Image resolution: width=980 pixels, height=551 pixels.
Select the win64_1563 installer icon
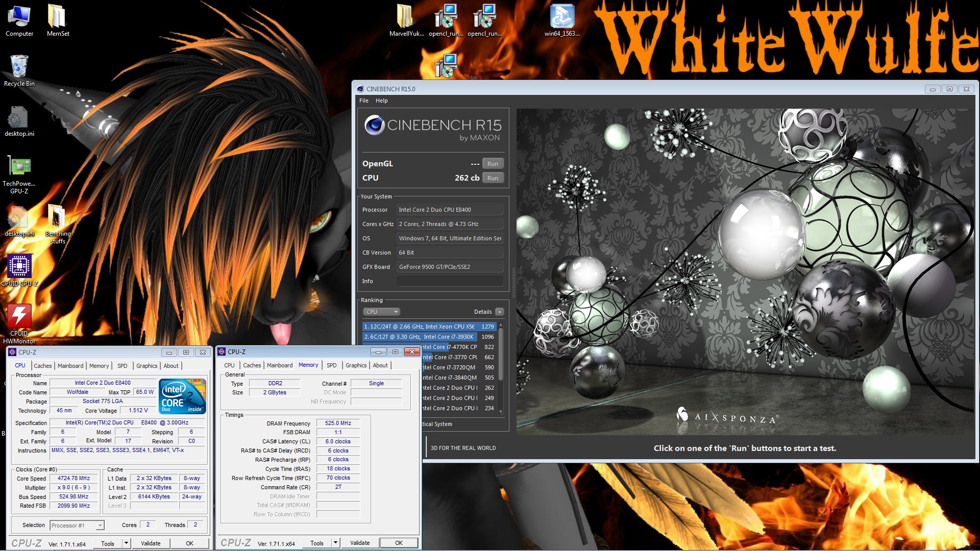tap(562, 20)
